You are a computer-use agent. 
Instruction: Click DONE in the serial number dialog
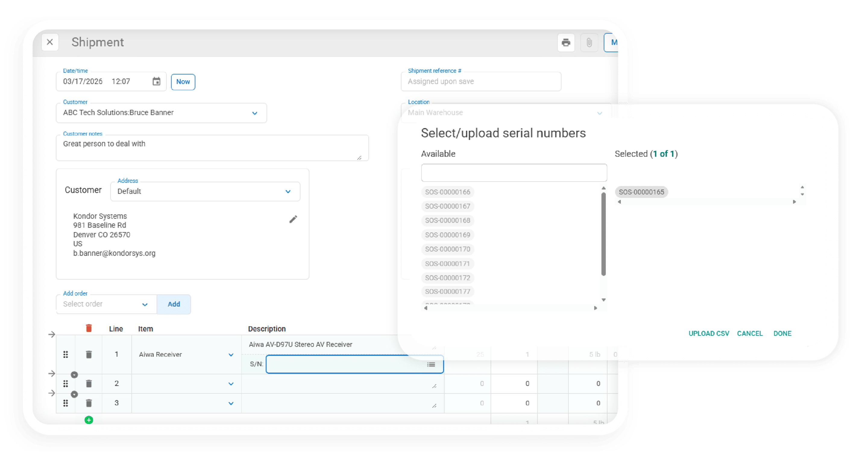[782, 333]
